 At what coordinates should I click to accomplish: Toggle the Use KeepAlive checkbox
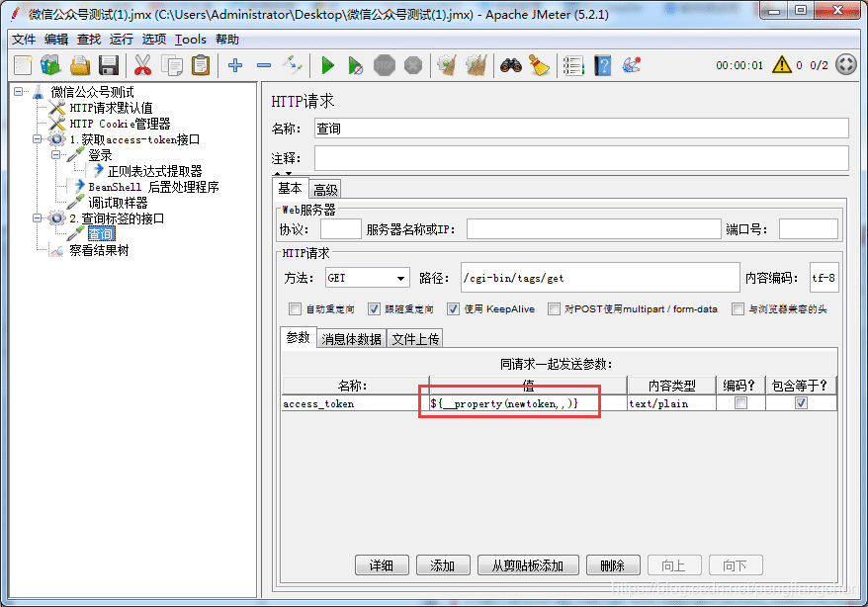tap(454, 308)
